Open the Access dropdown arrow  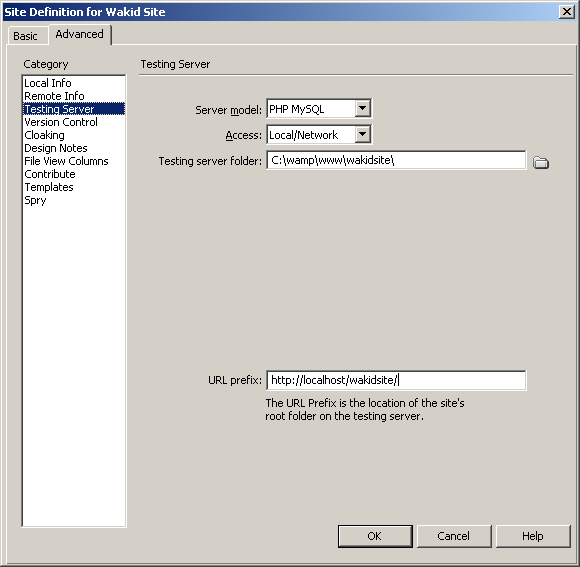[362, 135]
